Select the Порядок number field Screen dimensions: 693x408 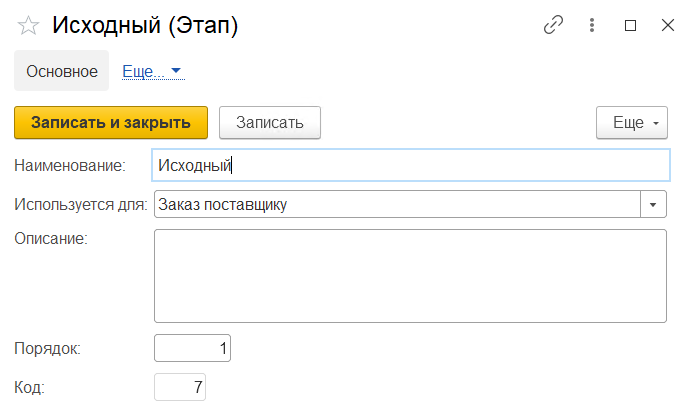point(193,348)
